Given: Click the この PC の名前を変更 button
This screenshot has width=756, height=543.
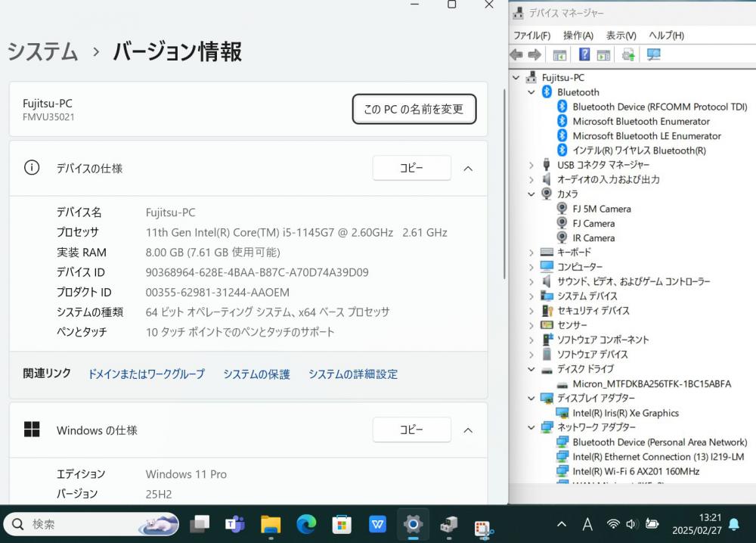Looking at the screenshot, I should (414, 110).
